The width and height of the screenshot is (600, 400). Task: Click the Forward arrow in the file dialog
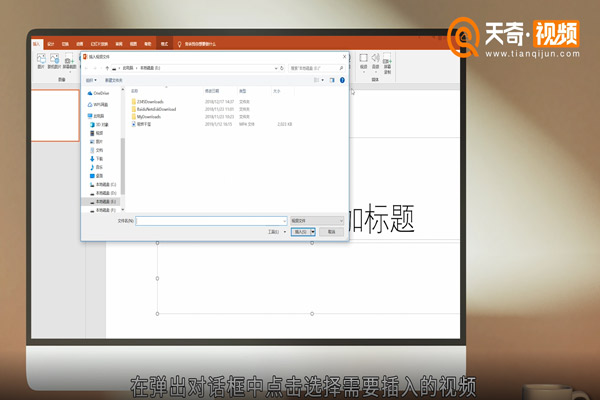[95, 68]
